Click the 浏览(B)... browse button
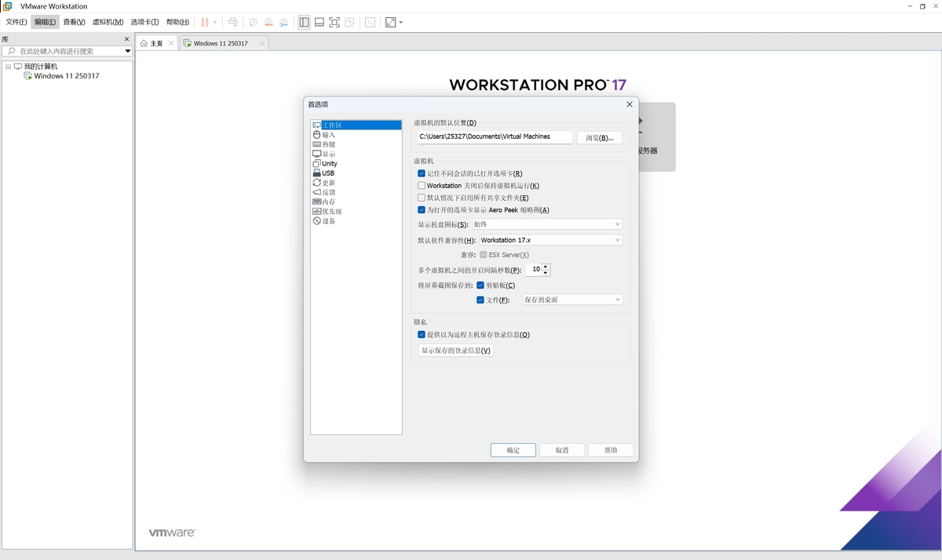The image size is (942, 560). click(600, 138)
